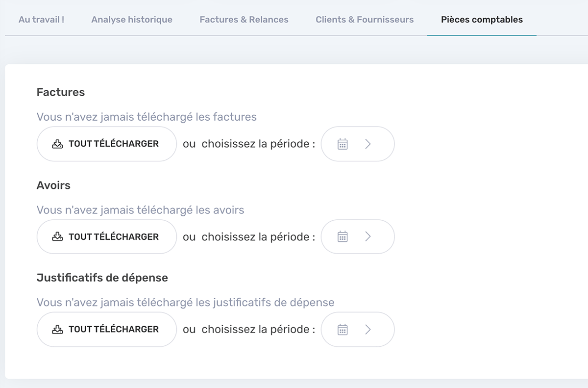Open the calendar icon for the Justificatifs de dépense period
Image resolution: width=588 pixels, height=388 pixels.
[x=343, y=329]
